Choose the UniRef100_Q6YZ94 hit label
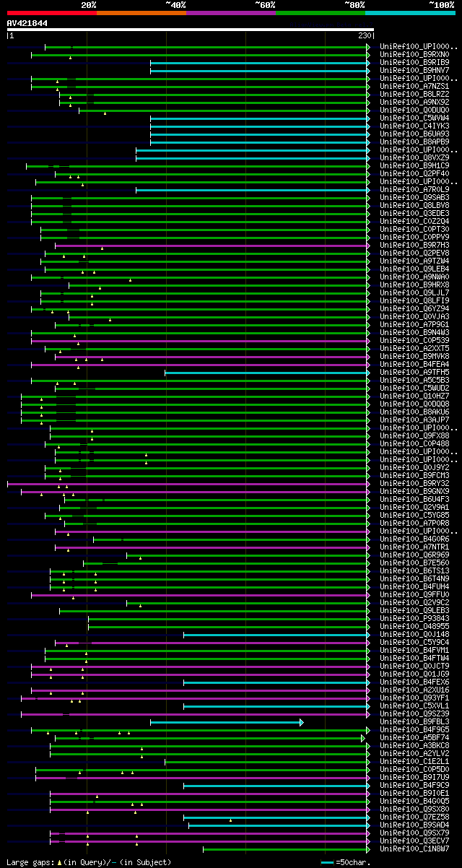 pyautogui.click(x=415, y=308)
